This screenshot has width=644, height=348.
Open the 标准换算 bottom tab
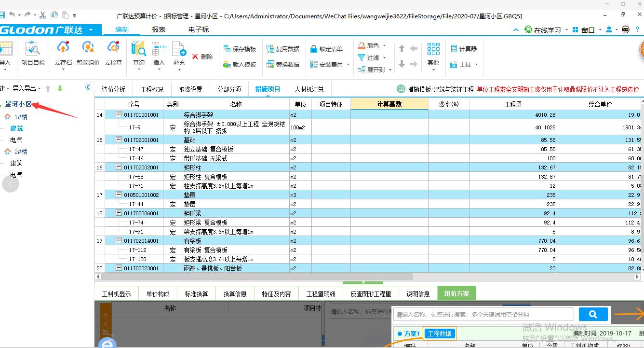click(x=196, y=293)
